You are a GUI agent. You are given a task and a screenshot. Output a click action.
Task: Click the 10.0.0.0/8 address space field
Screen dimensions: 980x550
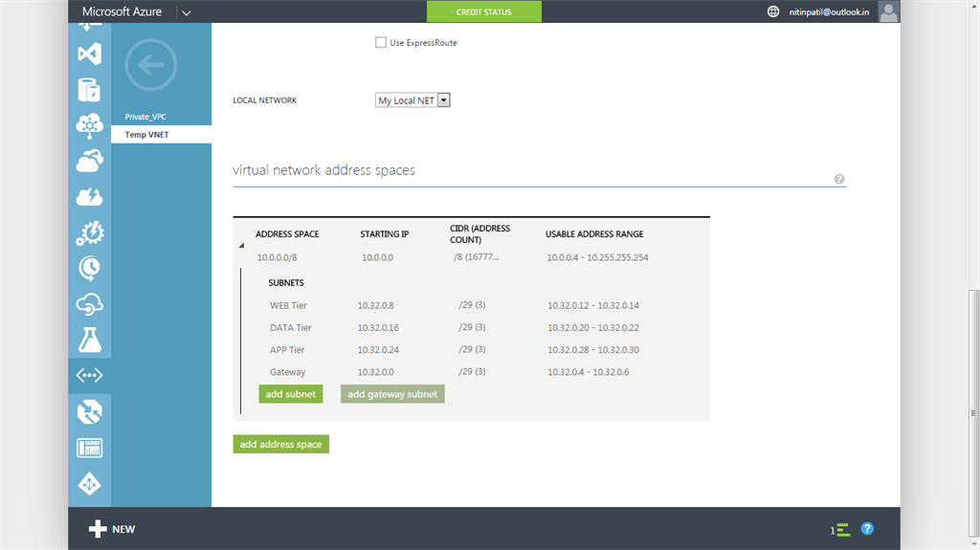click(277, 257)
